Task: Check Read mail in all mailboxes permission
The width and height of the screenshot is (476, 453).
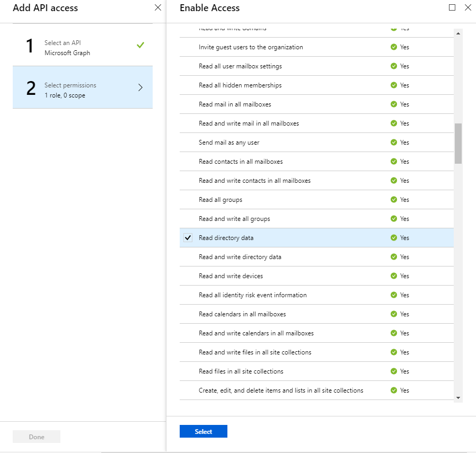Action: point(188,104)
